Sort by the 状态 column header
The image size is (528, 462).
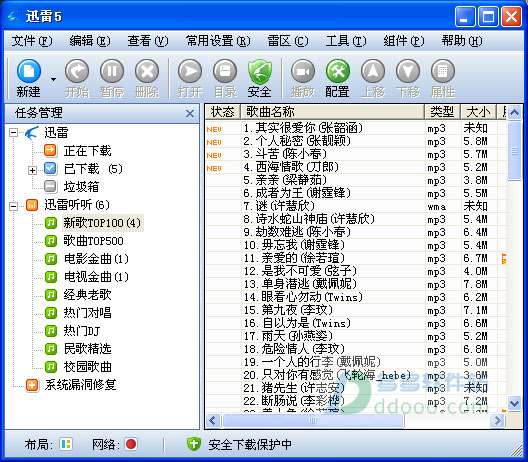[x=223, y=112]
